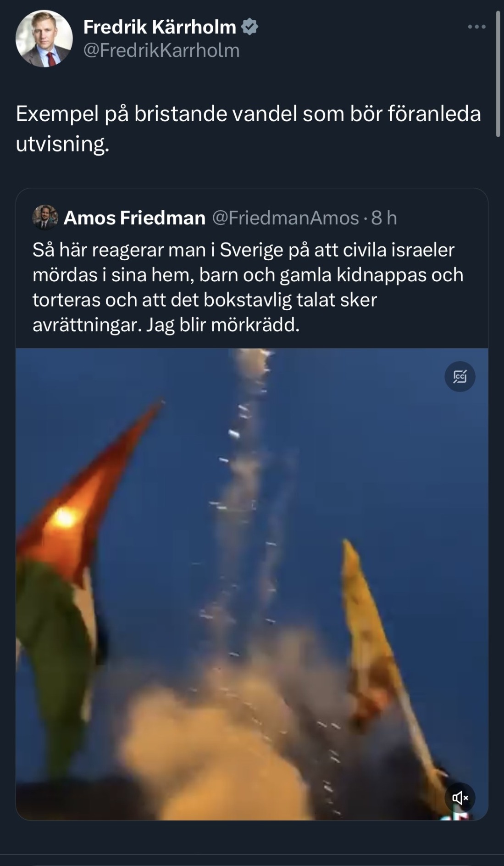The image size is (504, 866).
Task: Click the word 'utvisning.' in the tweet
Action: [x=63, y=144]
